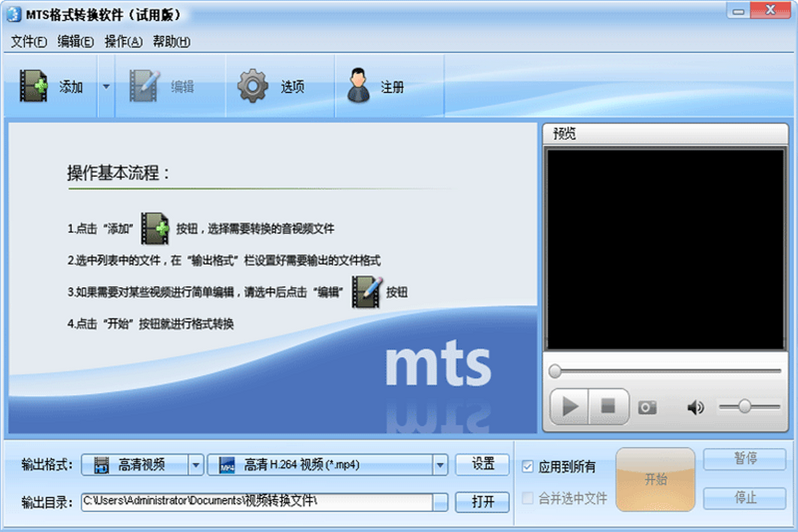Click the 预览 panel header

(665, 134)
